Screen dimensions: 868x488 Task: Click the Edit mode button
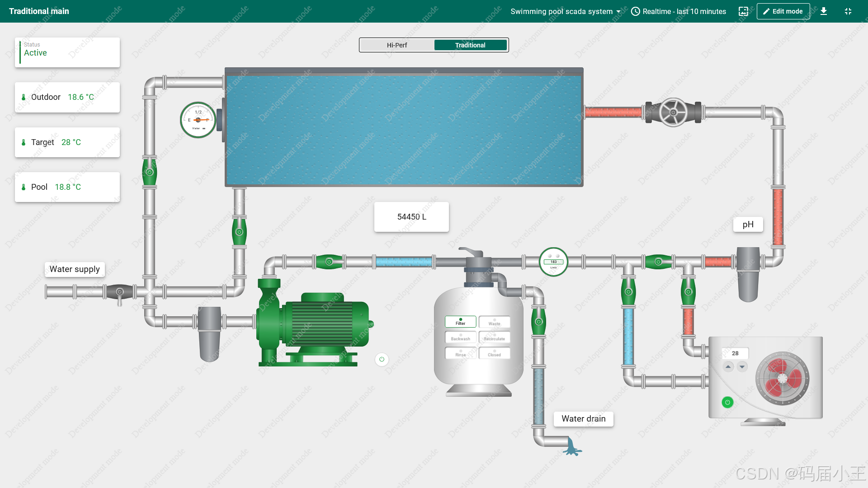click(783, 11)
